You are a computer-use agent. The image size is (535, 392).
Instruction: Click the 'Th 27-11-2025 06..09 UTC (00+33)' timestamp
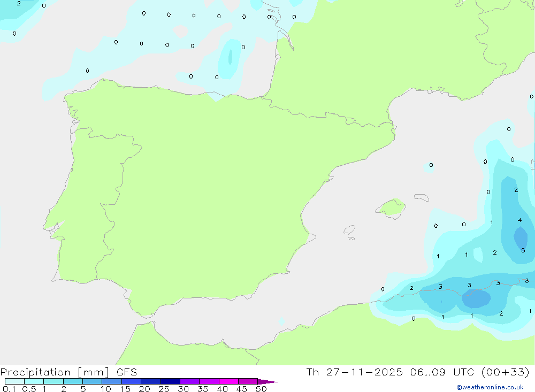pyautogui.click(x=418, y=372)
